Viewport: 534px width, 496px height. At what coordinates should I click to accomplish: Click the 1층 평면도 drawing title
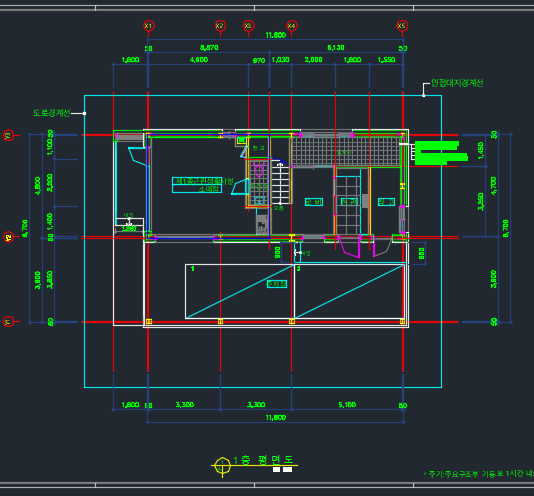point(264,460)
